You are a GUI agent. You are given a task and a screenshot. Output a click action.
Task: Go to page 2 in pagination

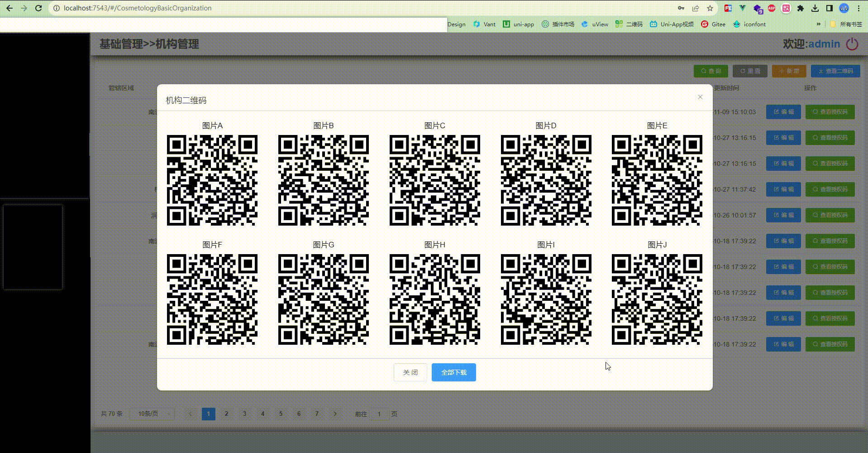[226, 414]
